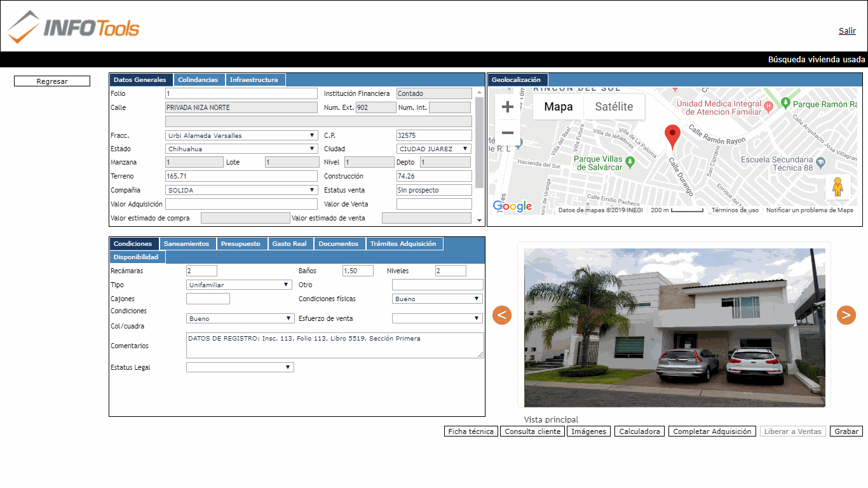Select the Geolocalización tab
The image size is (868, 488).
point(518,80)
